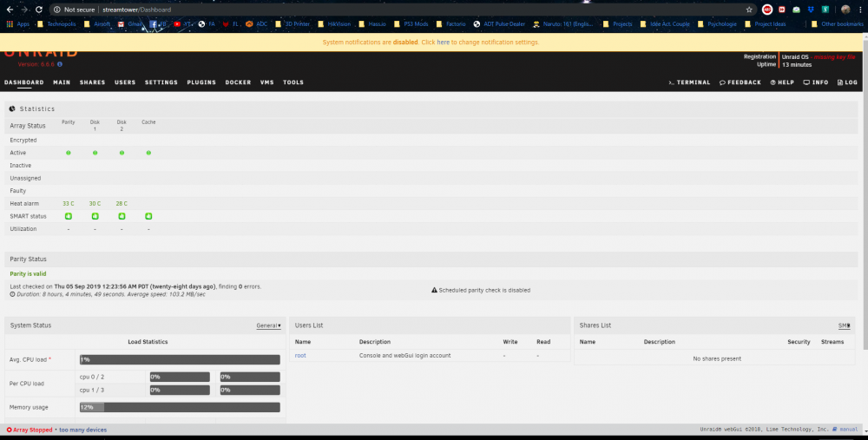Image resolution: width=868 pixels, height=440 pixels.
Task: Click the Not secure site info icon
Action: click(57, 10)
